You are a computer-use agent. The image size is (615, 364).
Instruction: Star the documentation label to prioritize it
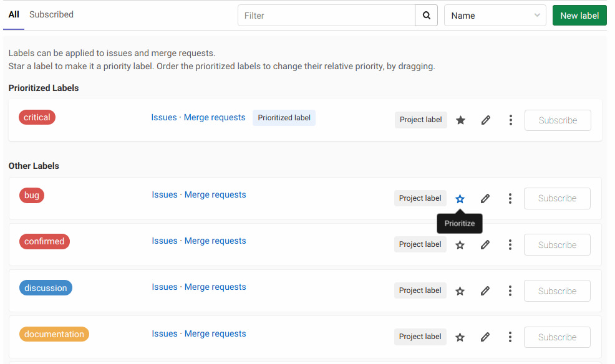tap(460, 337)
